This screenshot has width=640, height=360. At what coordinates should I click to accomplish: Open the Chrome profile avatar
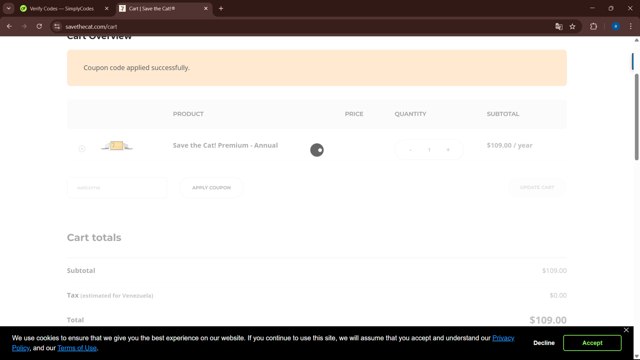[616, 27]
